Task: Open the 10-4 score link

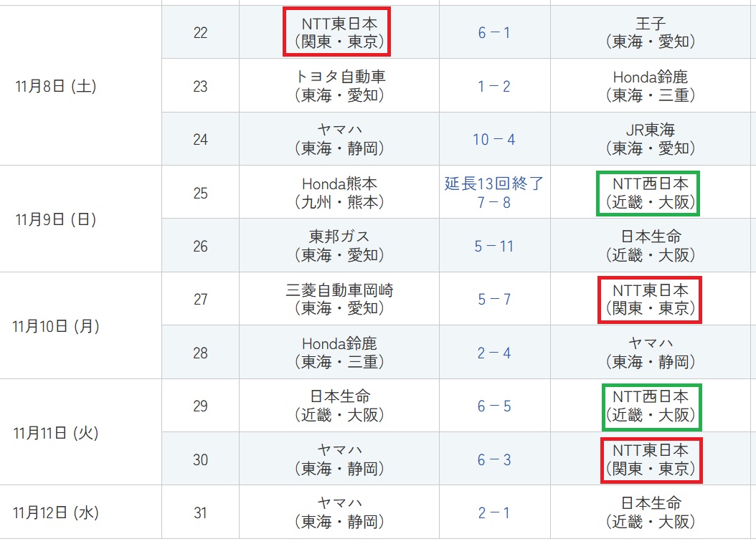Action: point(493,139)
